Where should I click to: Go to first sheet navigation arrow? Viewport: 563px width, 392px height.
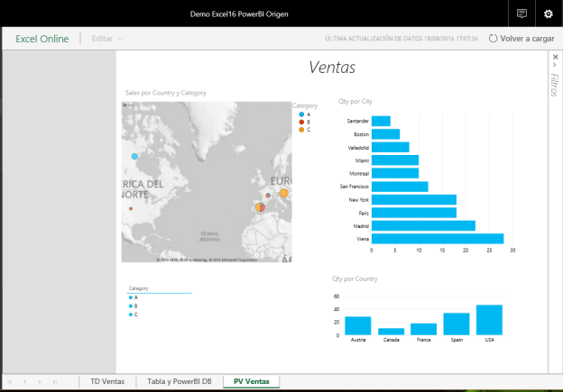click(10, 382)
